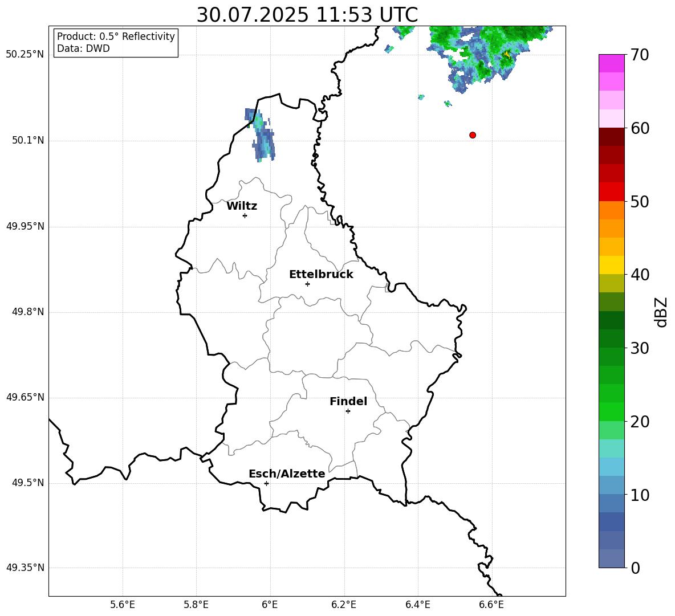Click the blue radar echo north of Wiltz
The width and height of the screenshot is (675, 616).
261,136
